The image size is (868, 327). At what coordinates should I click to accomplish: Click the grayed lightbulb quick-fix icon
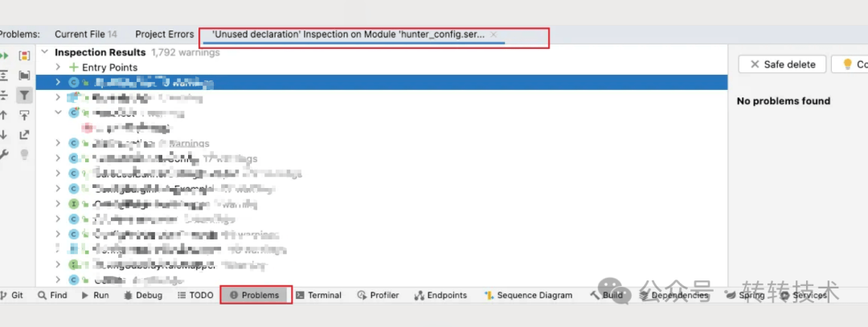pos(24,154)
